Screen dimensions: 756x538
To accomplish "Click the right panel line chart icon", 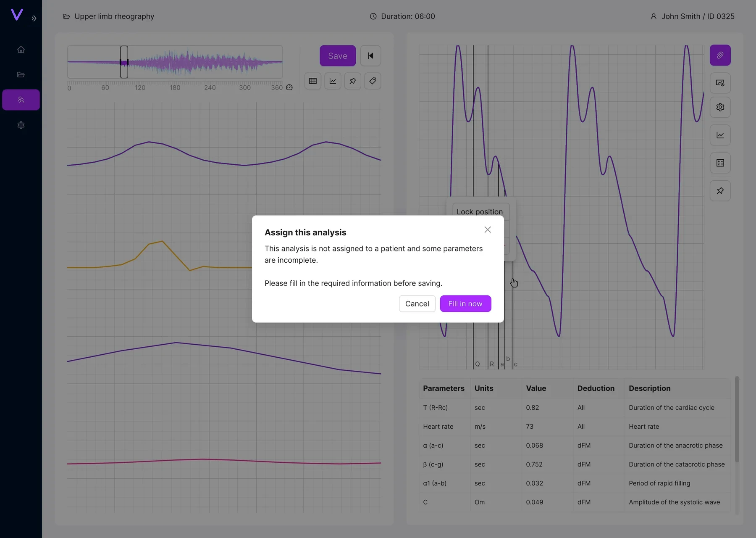I will 720,135.
